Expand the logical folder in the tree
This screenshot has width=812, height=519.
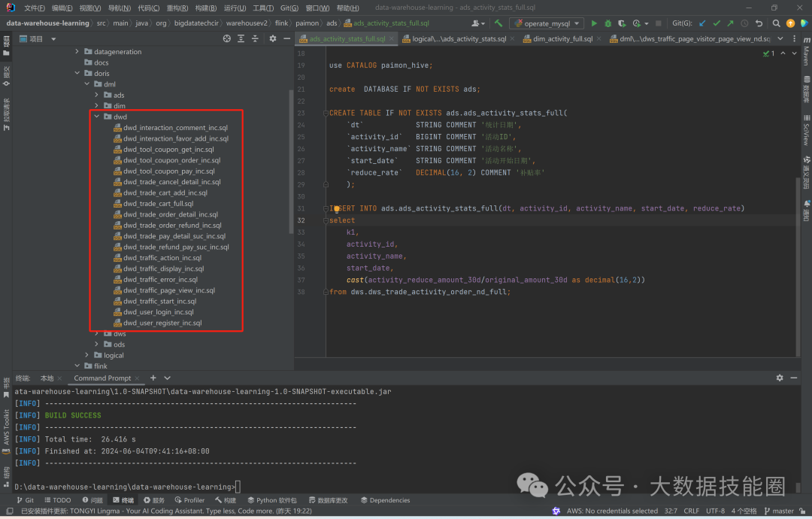point(87,355)
